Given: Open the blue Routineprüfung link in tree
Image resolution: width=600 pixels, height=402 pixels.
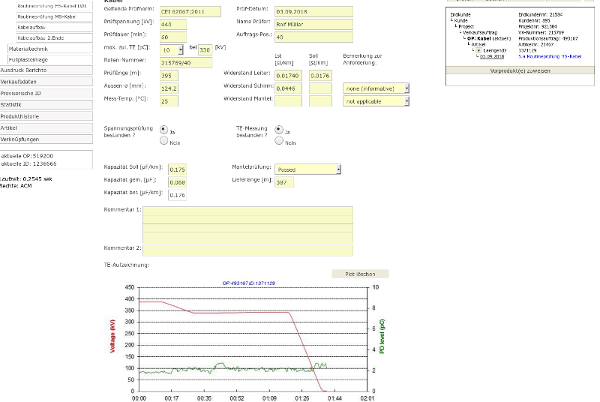Looking at the screenshot, I should coord(550,56).
